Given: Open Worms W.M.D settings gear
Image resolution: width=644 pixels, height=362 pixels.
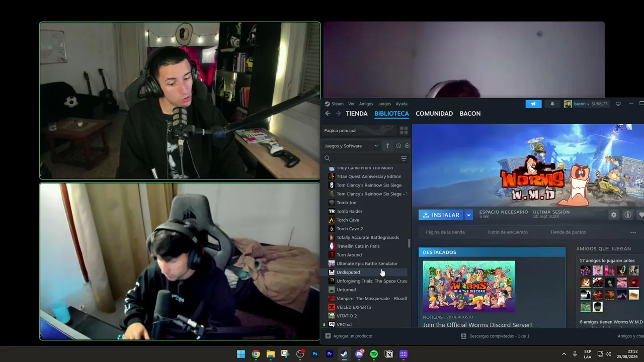Looking at the screenshot, I should point(613,215).
